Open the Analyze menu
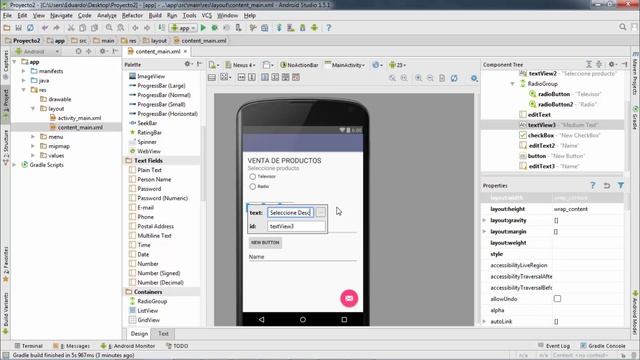The width and height of the screenshot is (640, 360). (107, 16)
